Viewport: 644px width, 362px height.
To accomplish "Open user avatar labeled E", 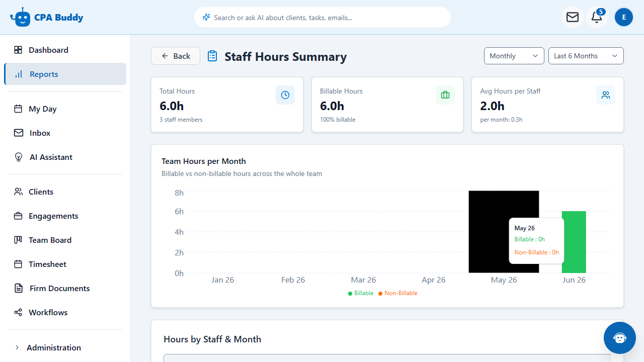I will point(624,17).
